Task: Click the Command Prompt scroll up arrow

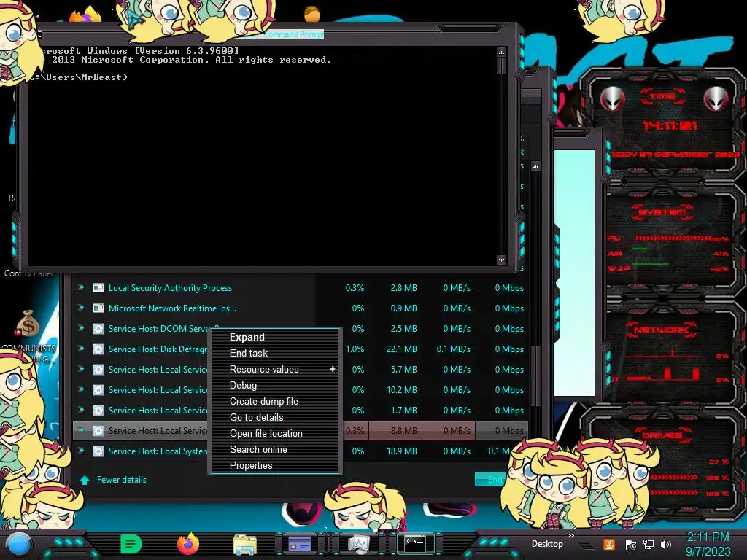Action: (501, 52)
